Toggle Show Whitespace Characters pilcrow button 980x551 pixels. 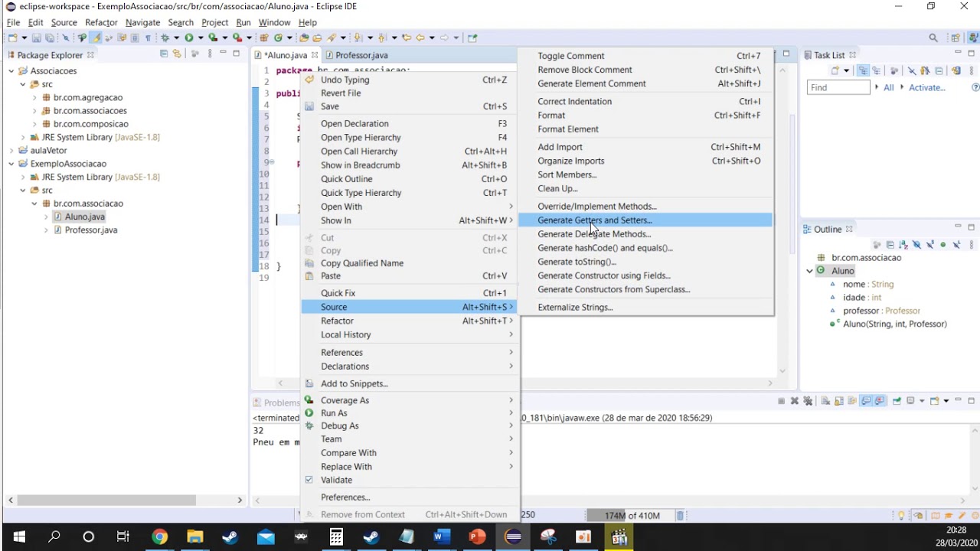[148, 37]
